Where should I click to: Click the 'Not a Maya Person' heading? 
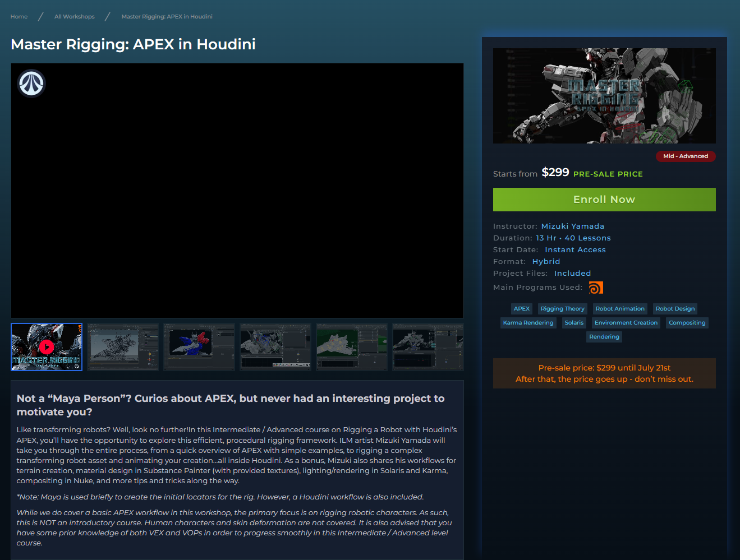pyautogui.click(x=231, y=405)
